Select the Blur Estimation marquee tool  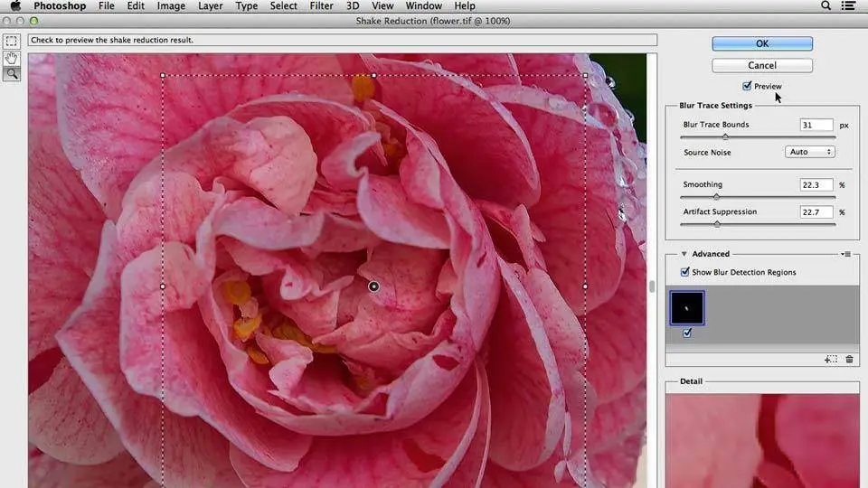tap(11, 42)
